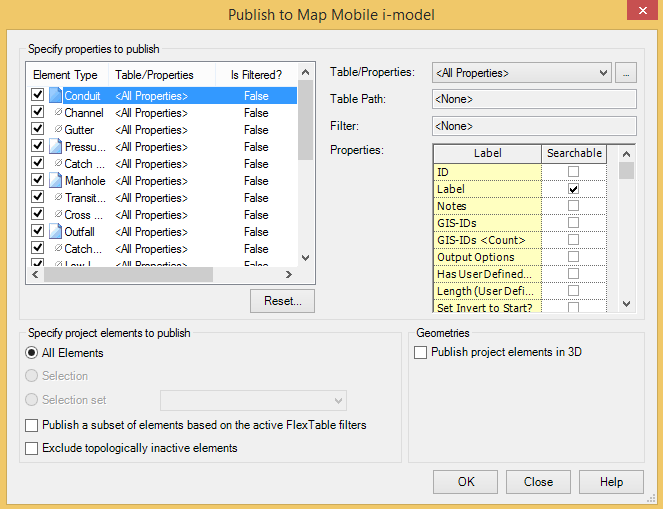Image resolution: width=663 pixels, height=509 pixels.
Task: Click the OK button
Action: pos(466,482)
